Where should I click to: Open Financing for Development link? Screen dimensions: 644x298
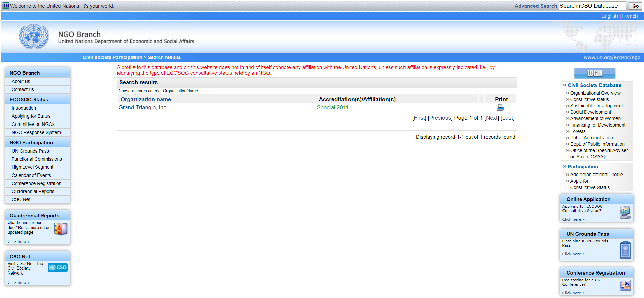click(598, 125)
